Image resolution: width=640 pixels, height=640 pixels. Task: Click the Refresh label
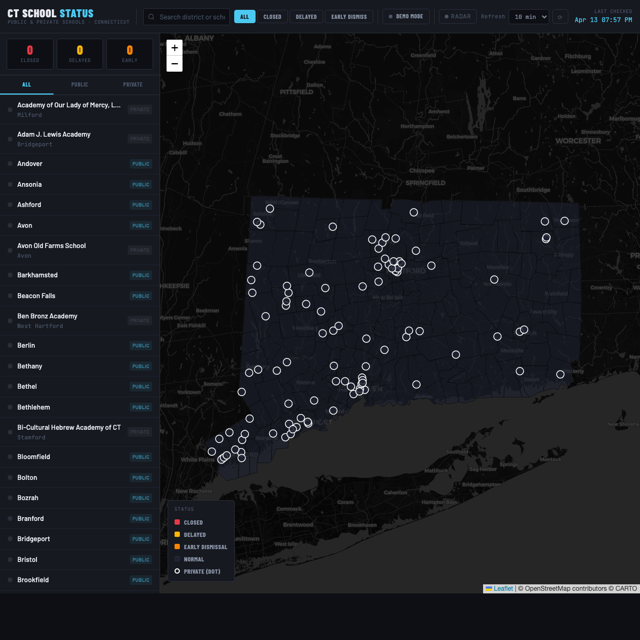pyautogui.click(x=493, y=17)
